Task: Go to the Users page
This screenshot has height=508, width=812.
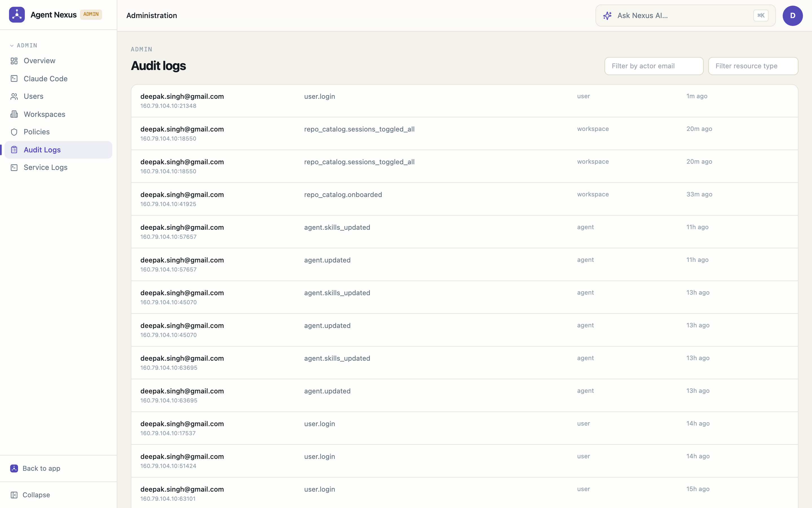Action: point(58,97)
